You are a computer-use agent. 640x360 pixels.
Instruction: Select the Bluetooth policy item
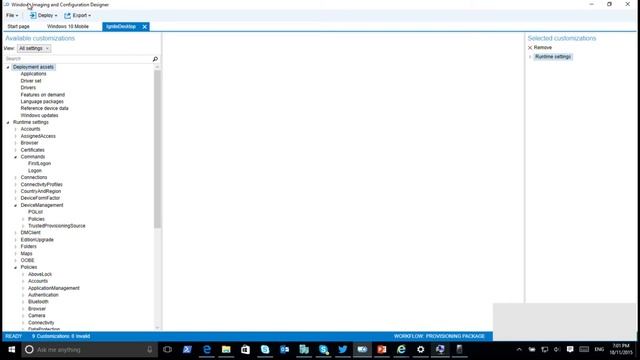38,302
